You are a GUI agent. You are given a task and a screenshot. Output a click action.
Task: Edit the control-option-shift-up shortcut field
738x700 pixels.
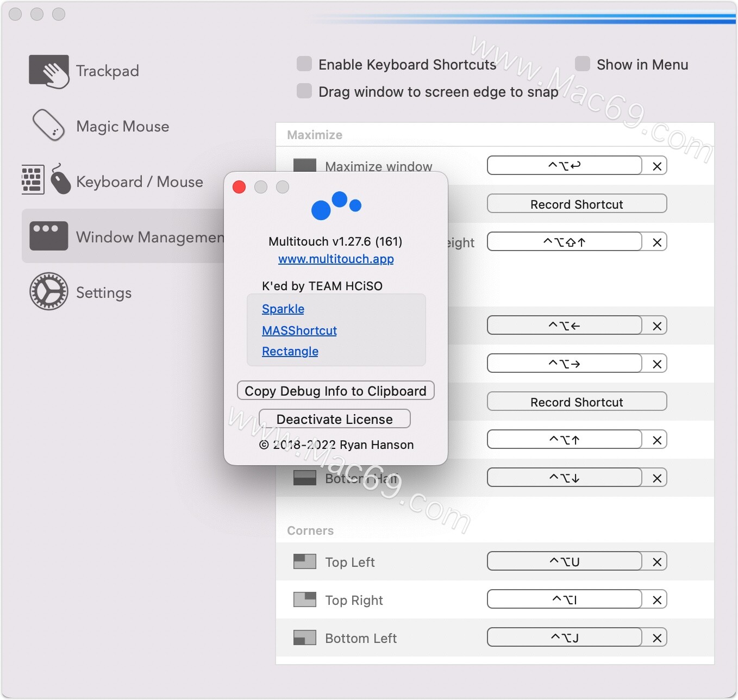pos(565,242)
